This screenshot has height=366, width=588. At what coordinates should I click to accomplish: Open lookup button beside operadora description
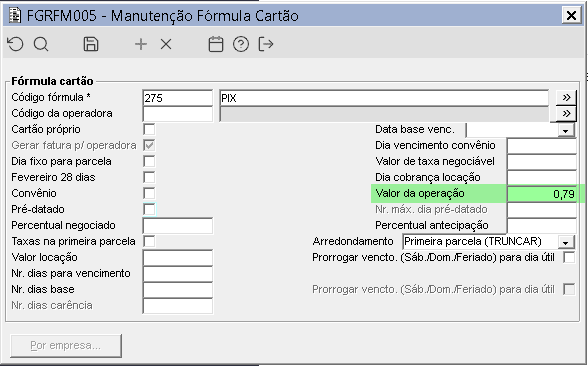566,114
